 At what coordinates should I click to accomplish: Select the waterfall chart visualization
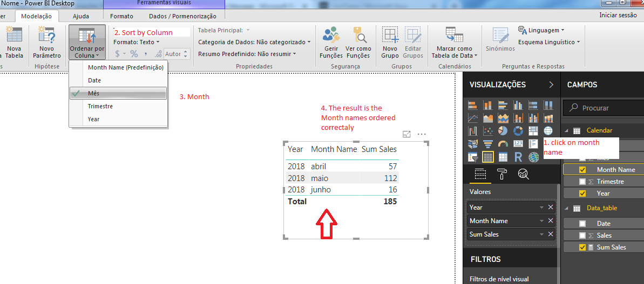473,131
